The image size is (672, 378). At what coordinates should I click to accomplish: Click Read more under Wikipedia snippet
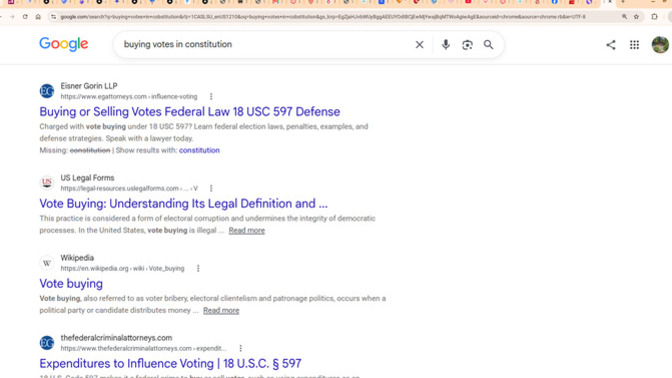pos(221,310)
